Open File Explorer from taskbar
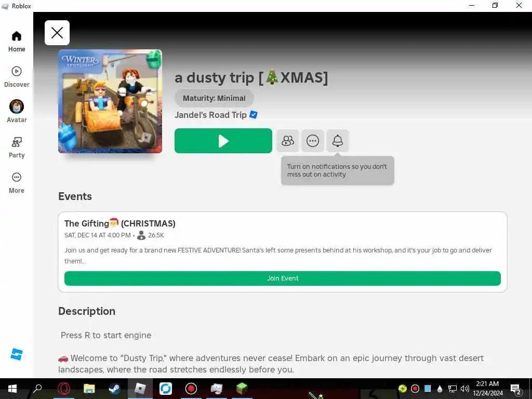The width and height of the screenshot is (532, 399). pyautogui.click(x=89, y=389)
